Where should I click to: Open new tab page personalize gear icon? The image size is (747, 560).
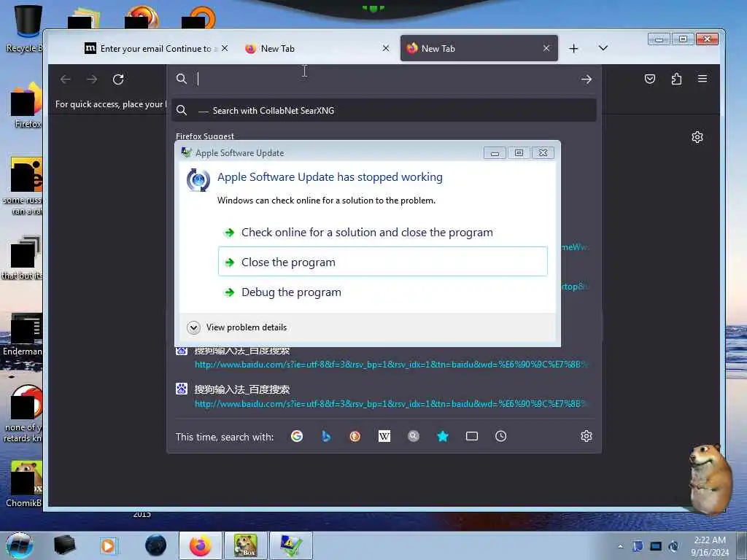coord(697,137)
